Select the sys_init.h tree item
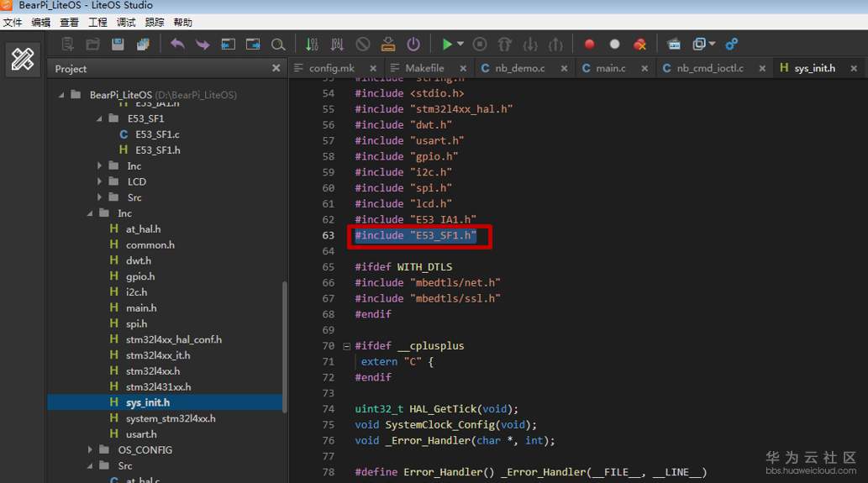 (x=165, y=402)
